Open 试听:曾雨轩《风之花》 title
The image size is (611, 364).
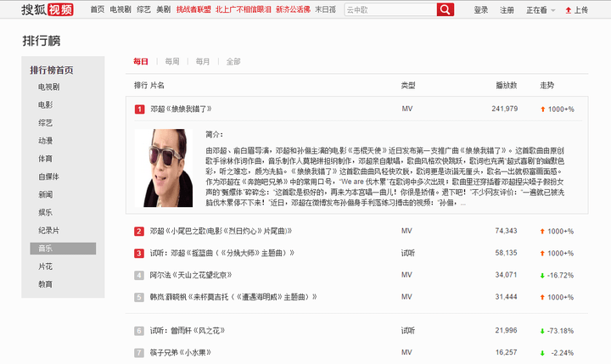[x=188, y=331]
